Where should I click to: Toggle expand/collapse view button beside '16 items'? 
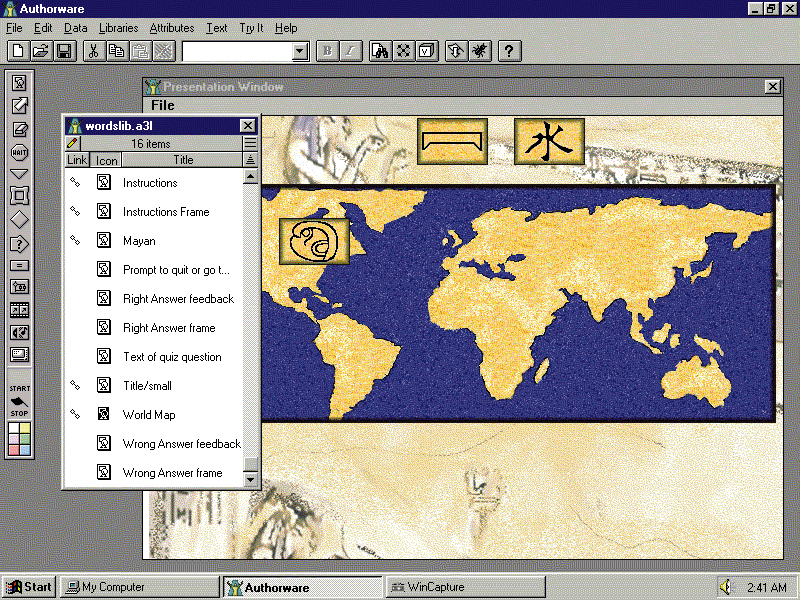pyautogui.click(x=250, y=144)
